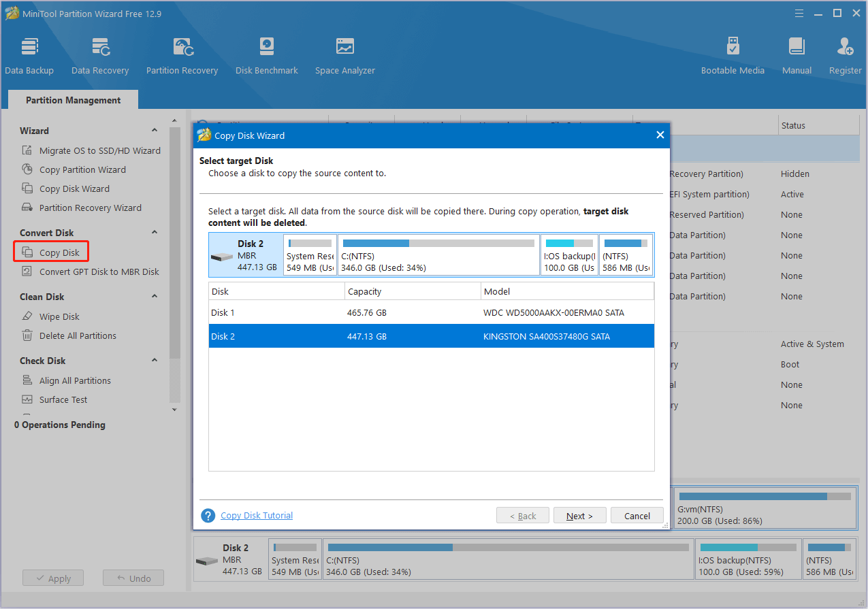This screenshot has width=868, height=609.
Task: Open the Space Analyzer tool
Action: point(345,56)
